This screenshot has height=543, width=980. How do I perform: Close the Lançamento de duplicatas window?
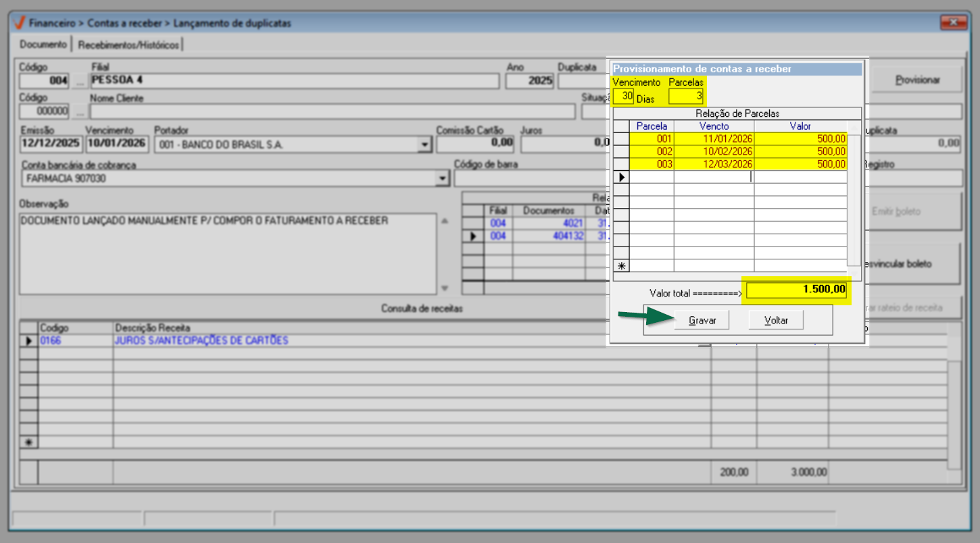(953, 23)
